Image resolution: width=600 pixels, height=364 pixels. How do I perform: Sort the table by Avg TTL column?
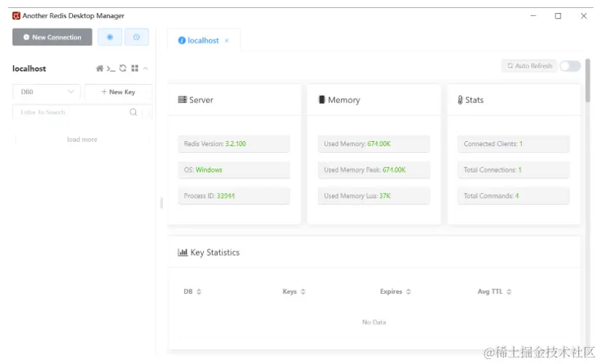pyautogui.click(x=509, y=292)
